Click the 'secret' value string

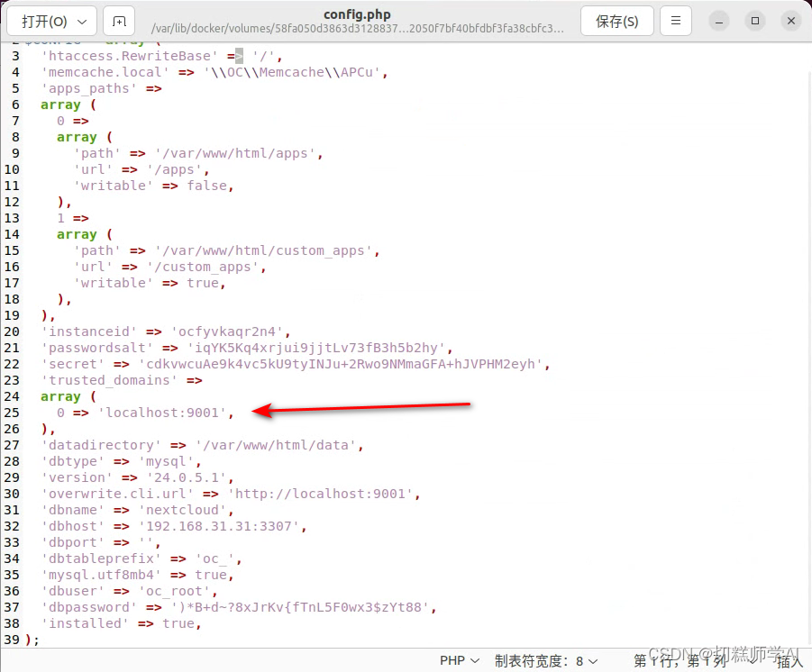341,365
